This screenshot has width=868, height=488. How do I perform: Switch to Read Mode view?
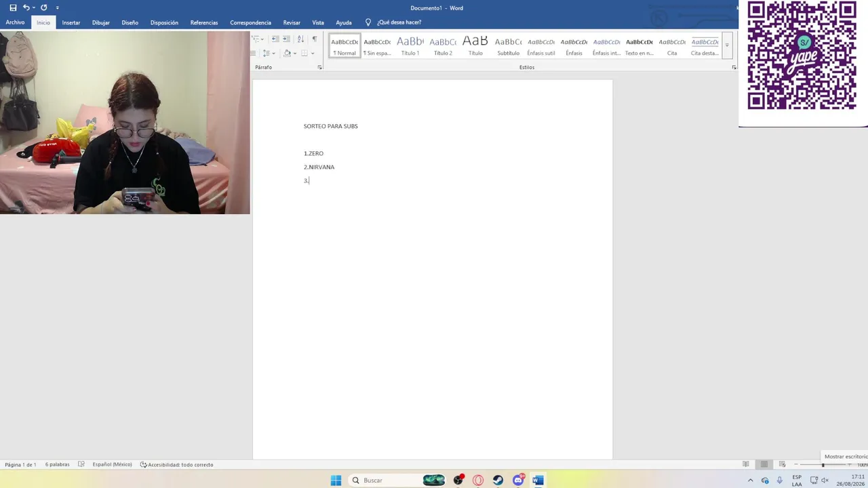pos(746,464)
